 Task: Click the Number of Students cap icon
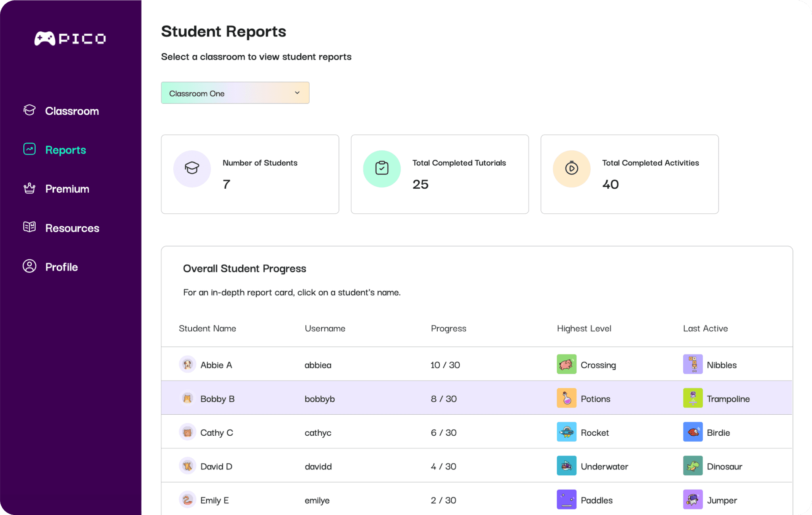[x=192, y=168]
